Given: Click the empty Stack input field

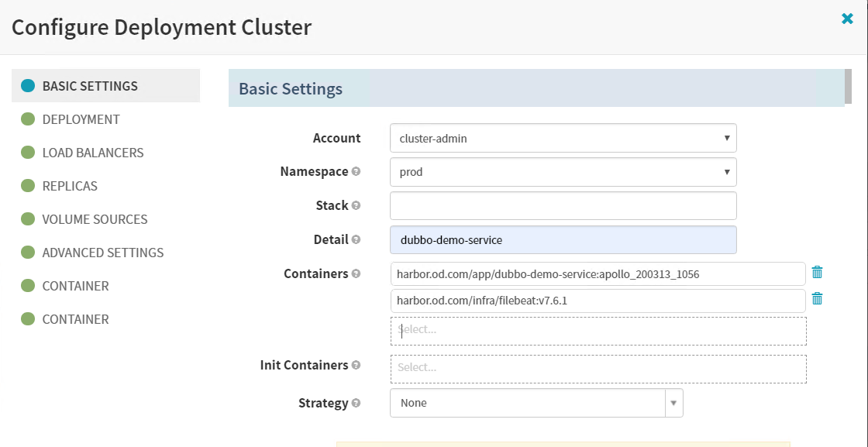Looking at the screenshot, I should pos(563,206).
